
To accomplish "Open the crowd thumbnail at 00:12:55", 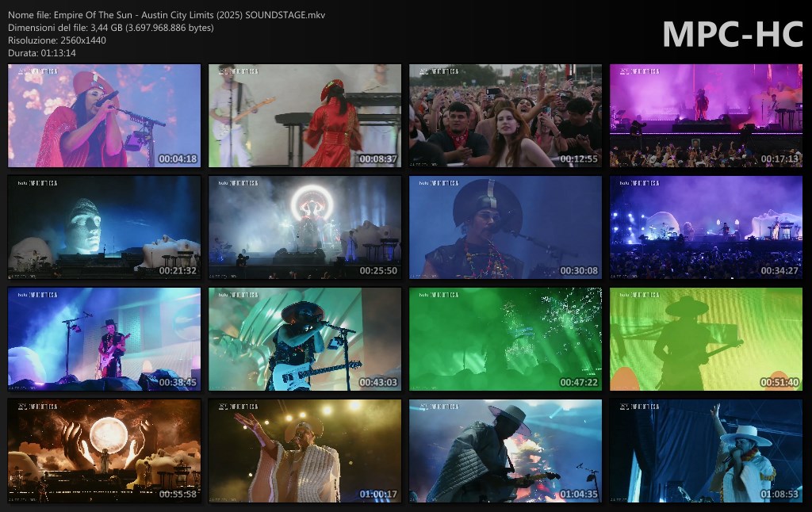I will 505,116.
